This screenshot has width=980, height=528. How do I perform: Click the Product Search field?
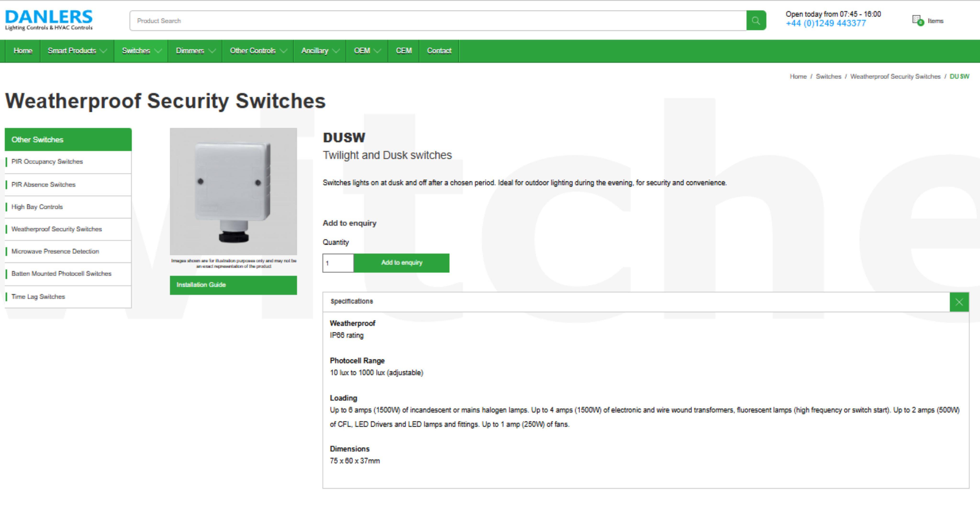pos(438,21)
